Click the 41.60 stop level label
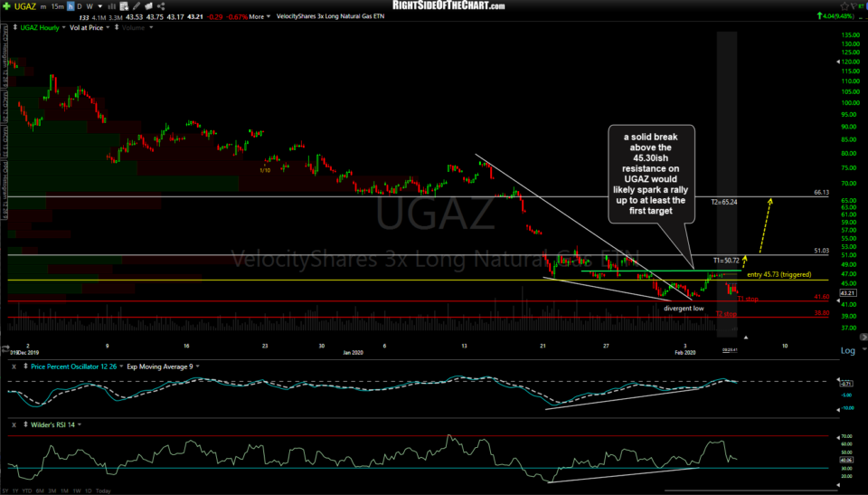This screenshot has width=868, height=495. coord(822,297)
